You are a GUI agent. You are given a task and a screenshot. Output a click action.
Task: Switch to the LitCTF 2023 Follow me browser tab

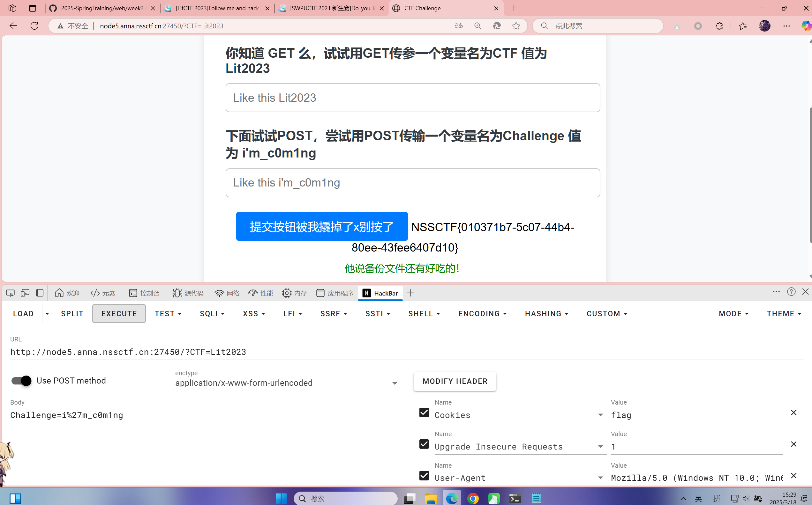coord(217,8)
